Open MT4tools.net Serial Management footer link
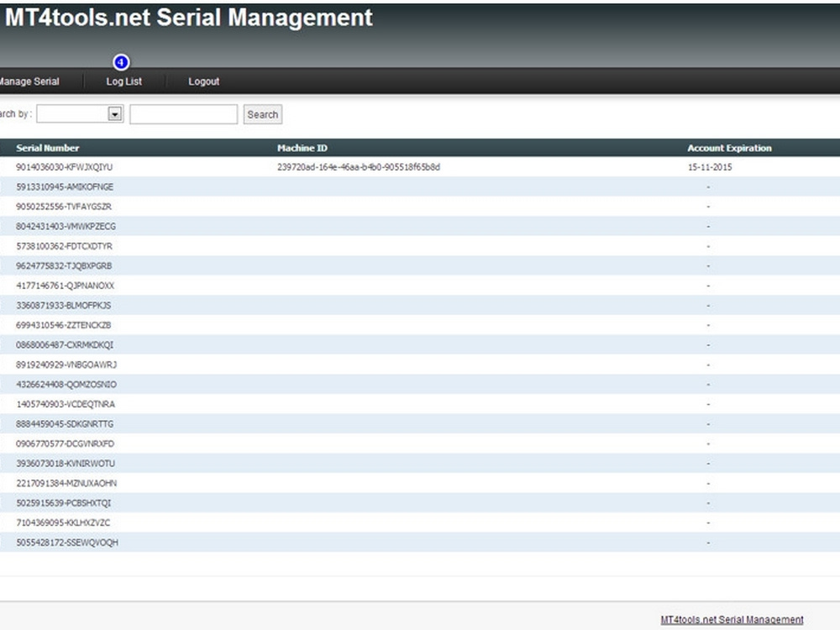 732,619
